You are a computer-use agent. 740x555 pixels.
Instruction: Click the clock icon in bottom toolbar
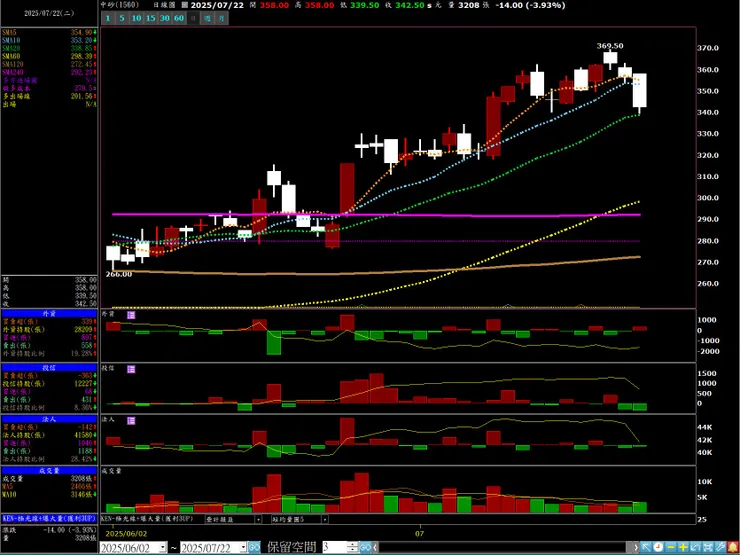tap(658, 547)
